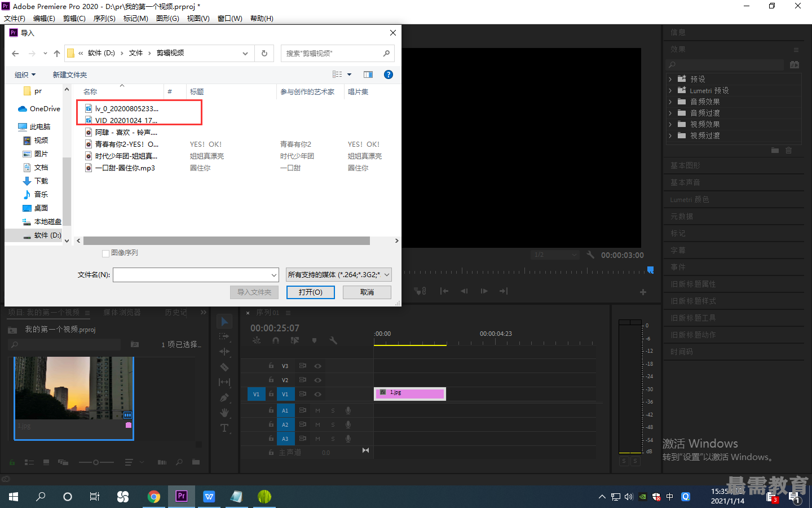Enable voice-over record on A3
This screenshot has height=508, width=812.
(348, 439)
